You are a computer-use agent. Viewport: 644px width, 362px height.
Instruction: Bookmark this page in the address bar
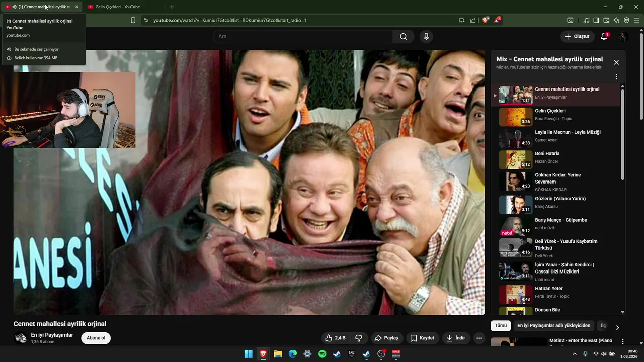tap(133, 20)
